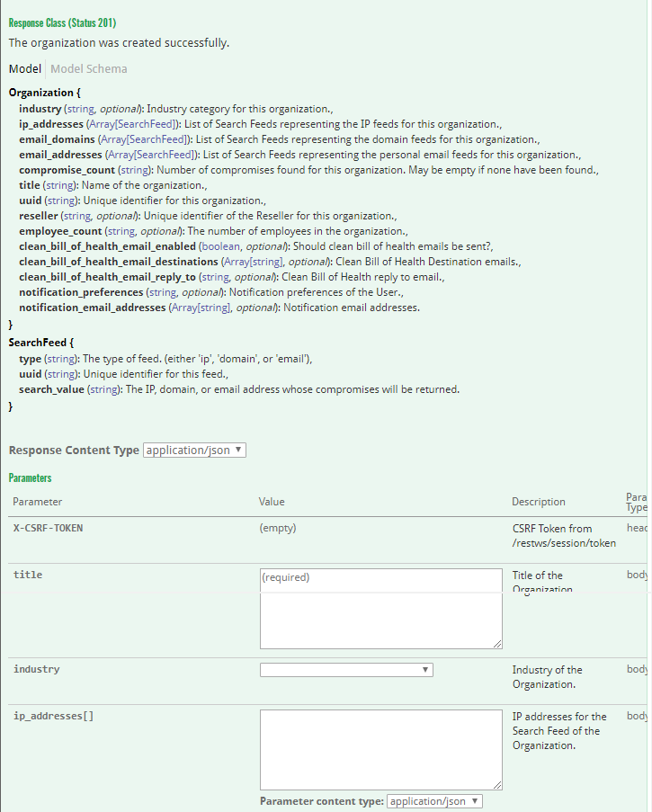Click the green Parameters heading
The height and width of the screenshot is (812, 652).
coord(30,478)
